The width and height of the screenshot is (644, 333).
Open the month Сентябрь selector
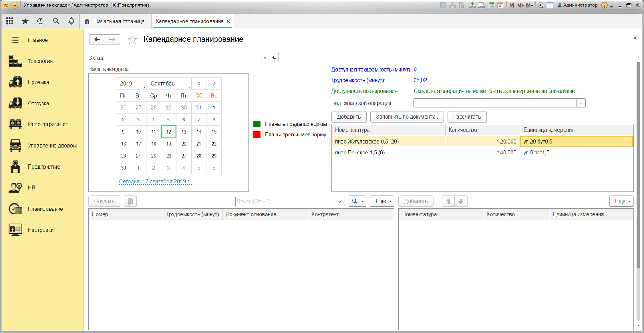click(x=169, y=83)
